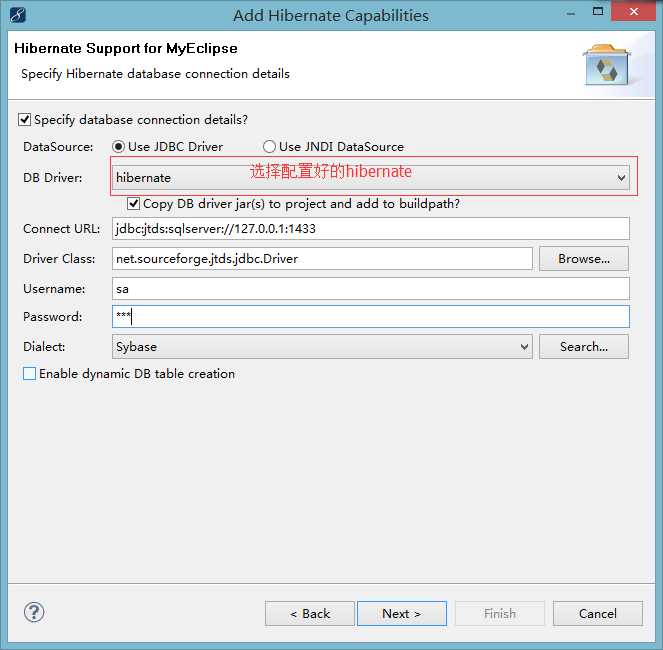Screen dimensions: 663x650
Task: Click the MyEclipse app icon in title bar
Action: coord(18,15)
